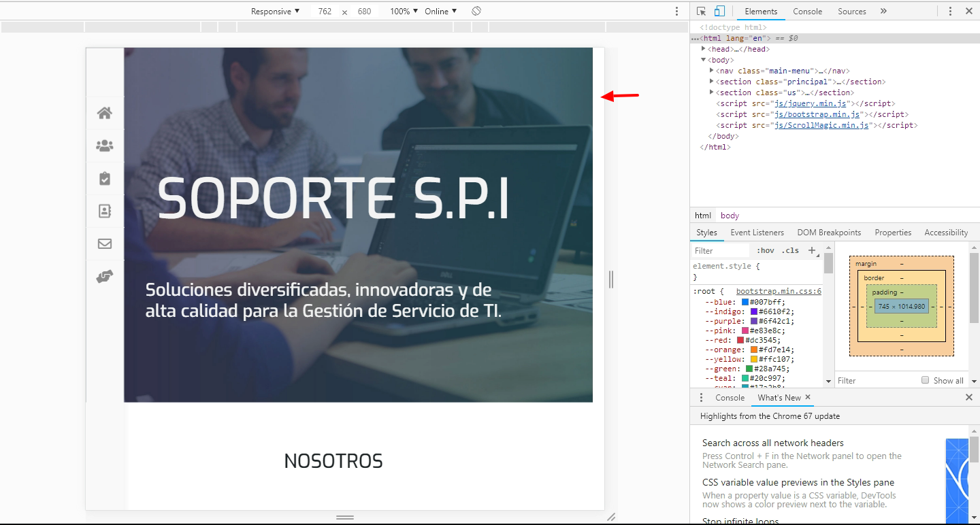Focus the Styles pane Filter input

(x=720, y=250)
